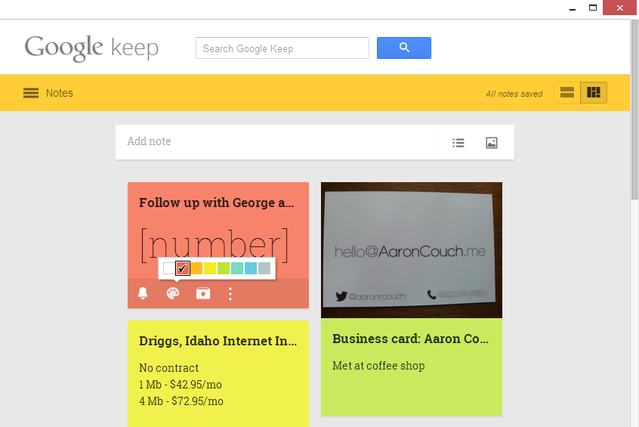Click the blue search button

coord(403,48)
